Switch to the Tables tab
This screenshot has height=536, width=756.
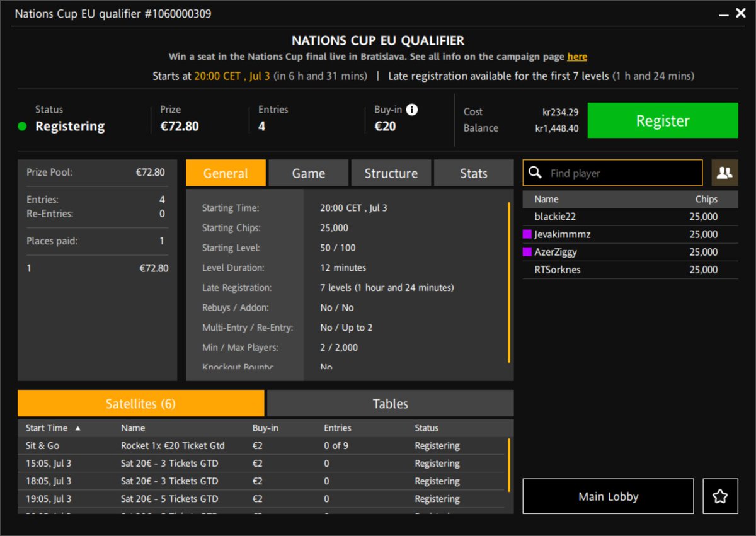point(390,403)
